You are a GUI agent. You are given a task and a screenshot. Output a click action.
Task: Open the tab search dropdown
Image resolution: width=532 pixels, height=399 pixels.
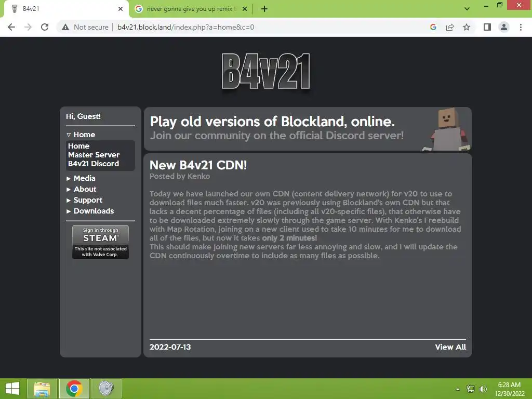(467, 9)
